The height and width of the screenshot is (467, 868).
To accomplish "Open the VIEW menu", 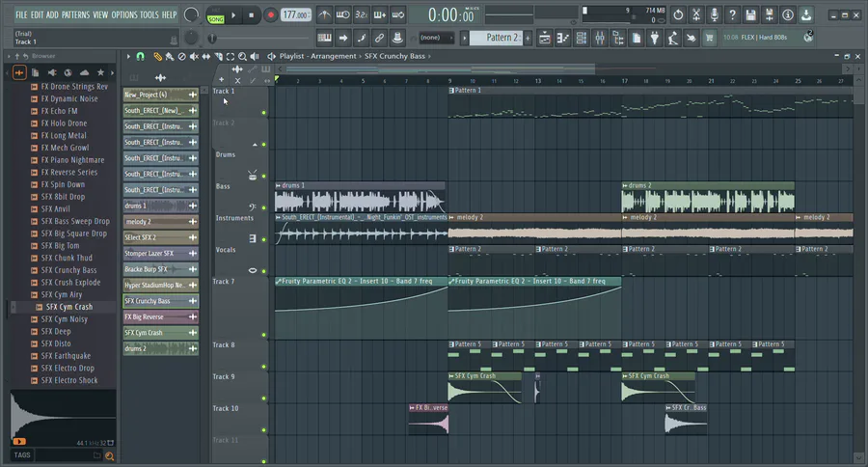I will pos(100,15).
